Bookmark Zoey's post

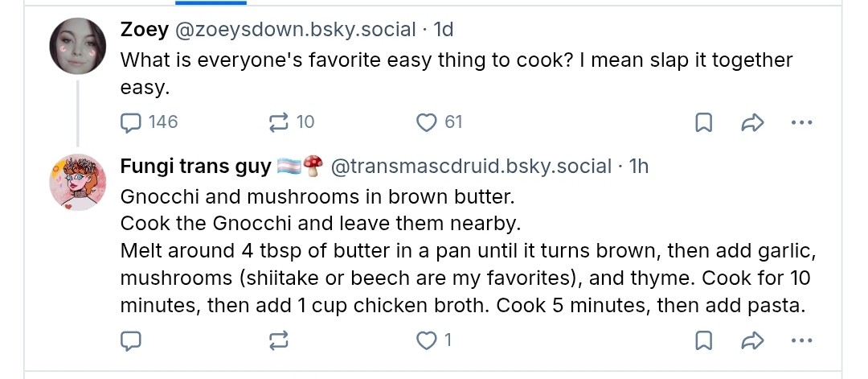coord(703,123)
